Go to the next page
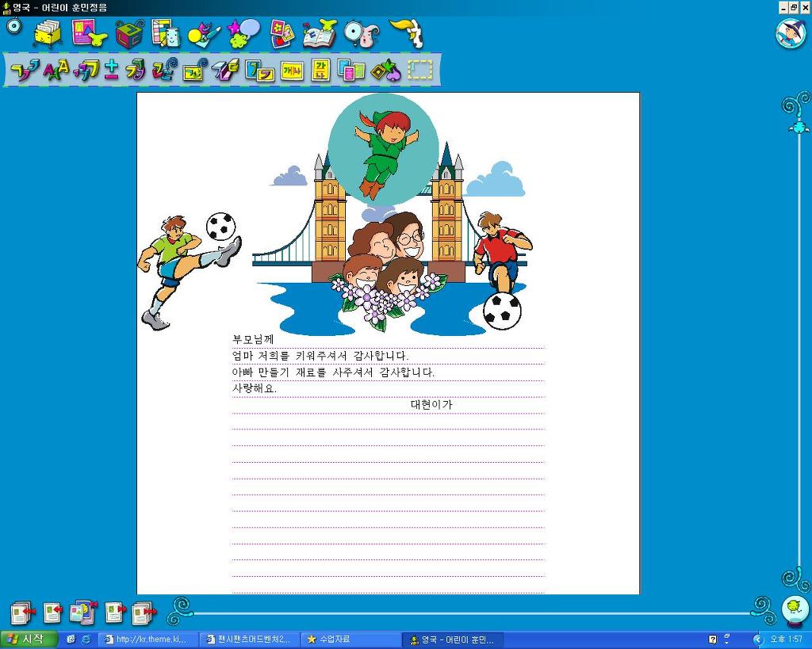 115,613
